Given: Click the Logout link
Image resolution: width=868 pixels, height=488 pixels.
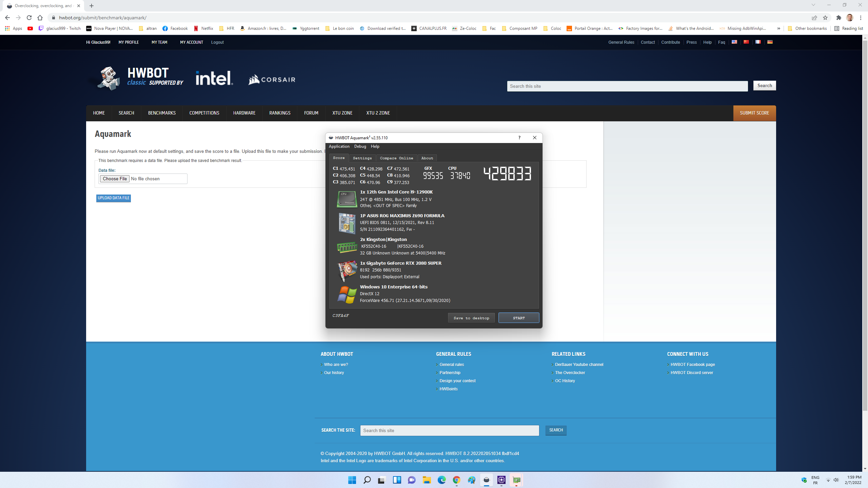Looking at the screenshot, I should coord(217,42).
